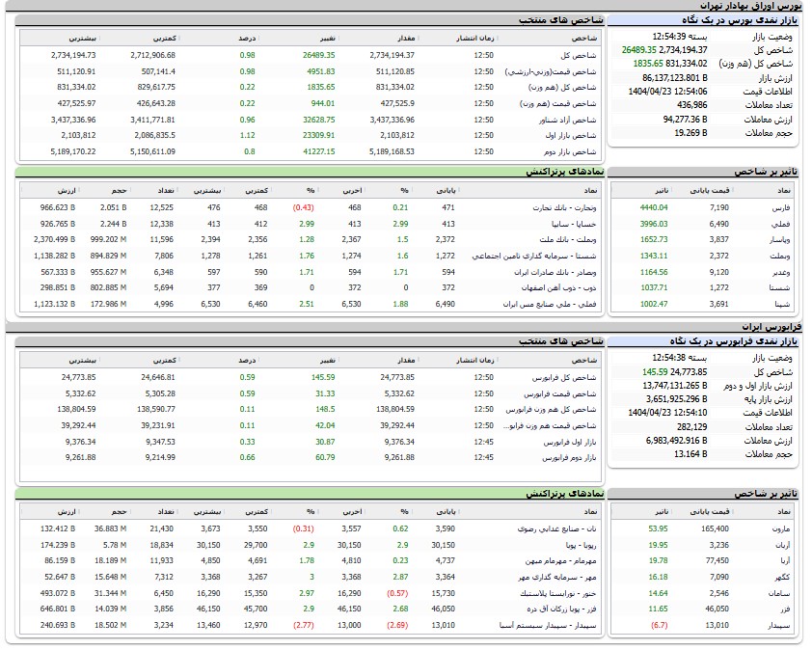Click the closing price "165,400"

coord(716,528)
